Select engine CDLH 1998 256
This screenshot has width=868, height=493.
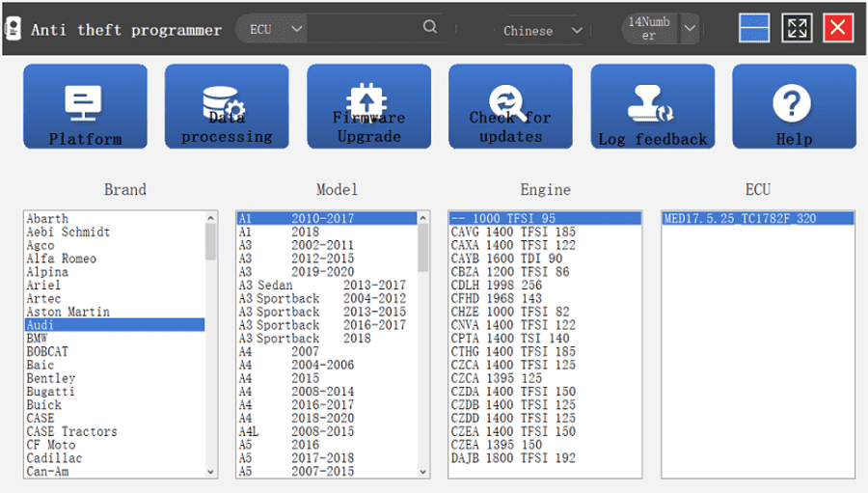545,286
